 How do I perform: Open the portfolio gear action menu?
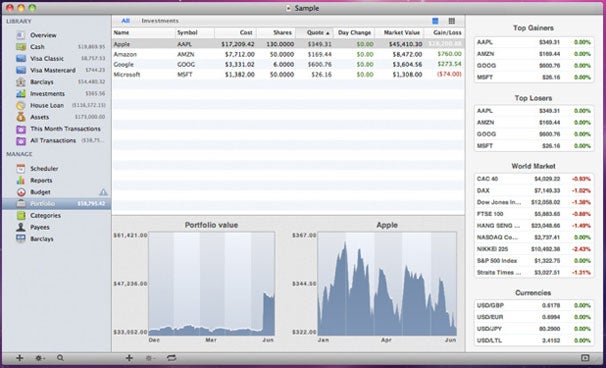click(x=150, y=358)
